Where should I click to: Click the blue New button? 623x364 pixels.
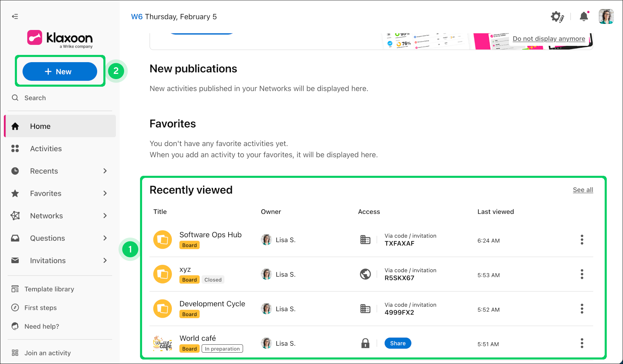click(x=60, y=71)
